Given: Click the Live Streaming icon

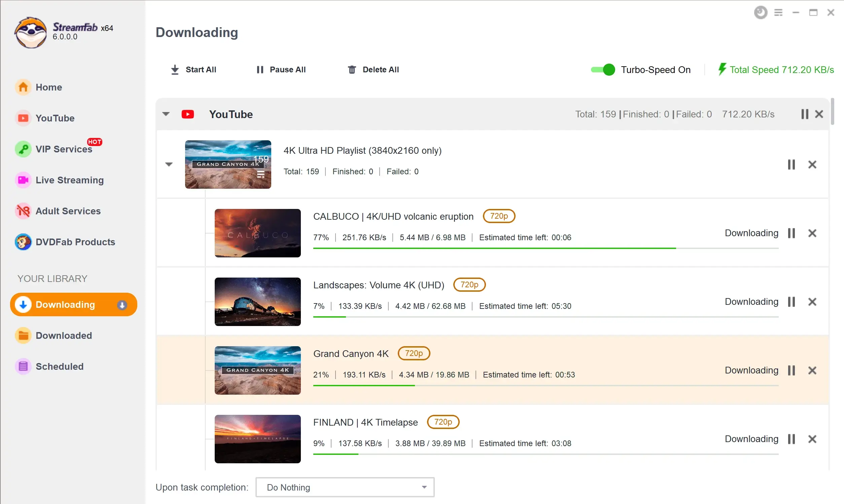Looking at the screenshot, I should coord(22,179).
